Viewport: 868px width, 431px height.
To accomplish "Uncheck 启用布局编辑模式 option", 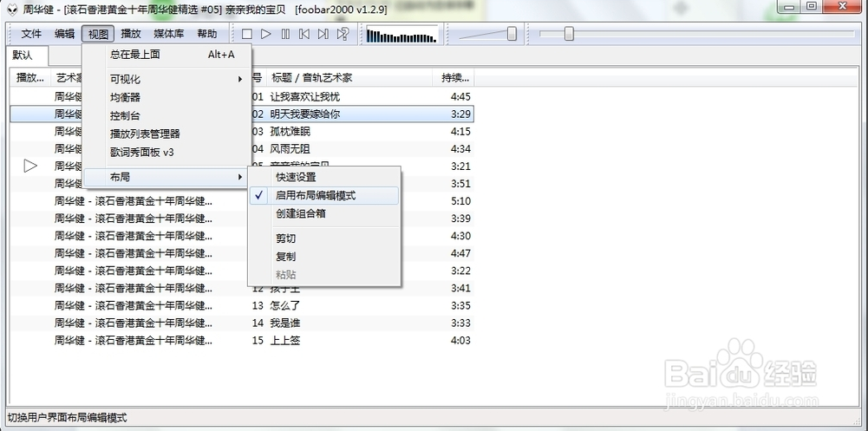I will 323,195.
